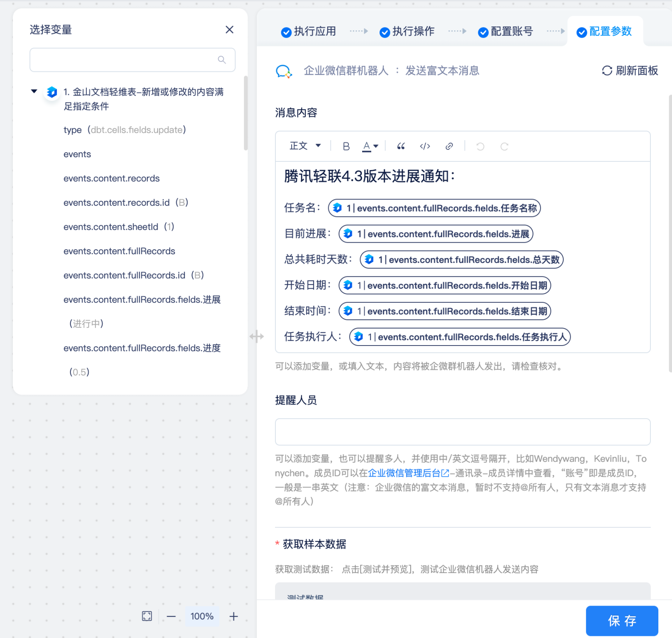The image size is (672, 638).
Task: Click the fields.任务名称 variable chip
Action: click(434, 208)
